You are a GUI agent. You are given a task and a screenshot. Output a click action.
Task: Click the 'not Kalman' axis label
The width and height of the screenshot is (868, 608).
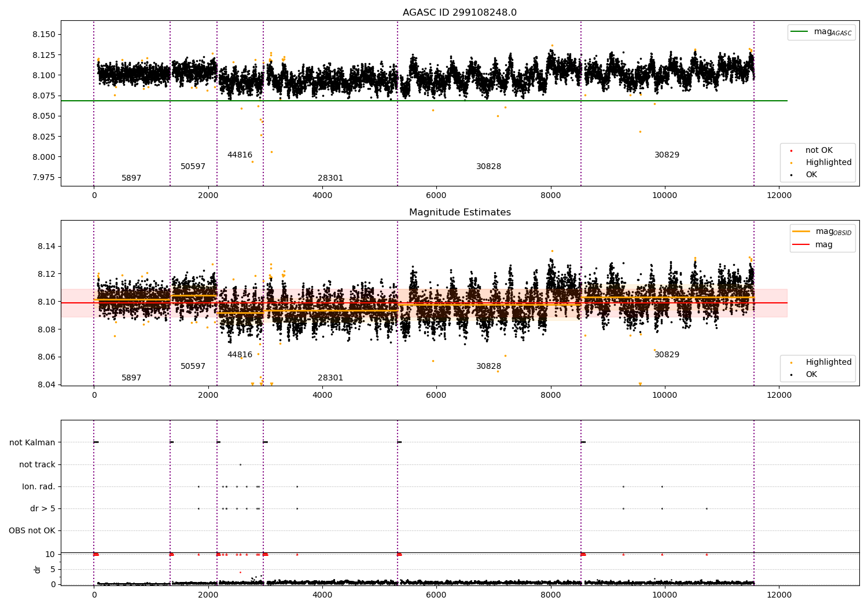coord(32,443)
